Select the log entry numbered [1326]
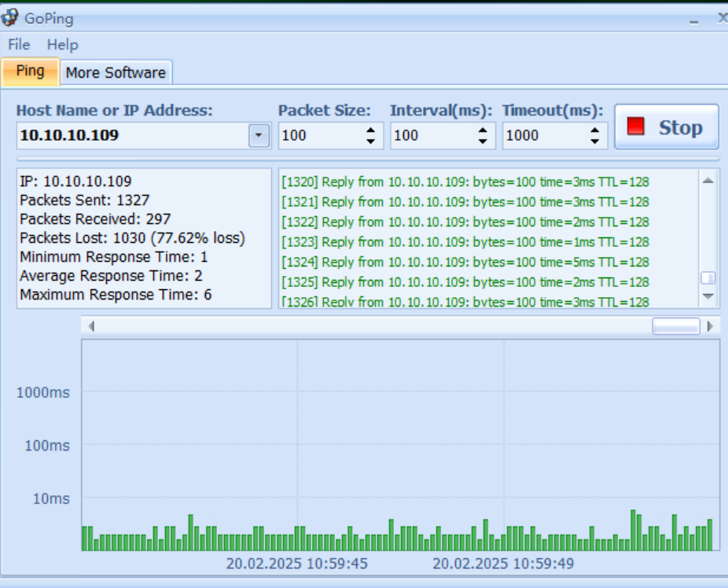 465,301
